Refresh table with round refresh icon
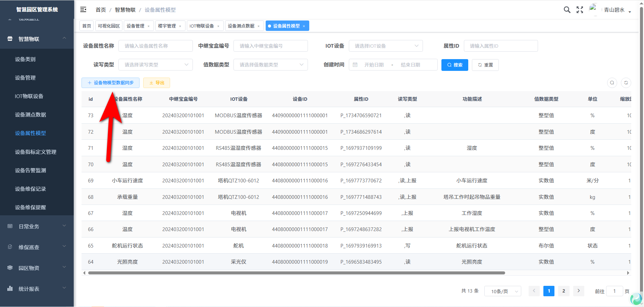This screenshot has height=307, width=644. coord(626,83)
